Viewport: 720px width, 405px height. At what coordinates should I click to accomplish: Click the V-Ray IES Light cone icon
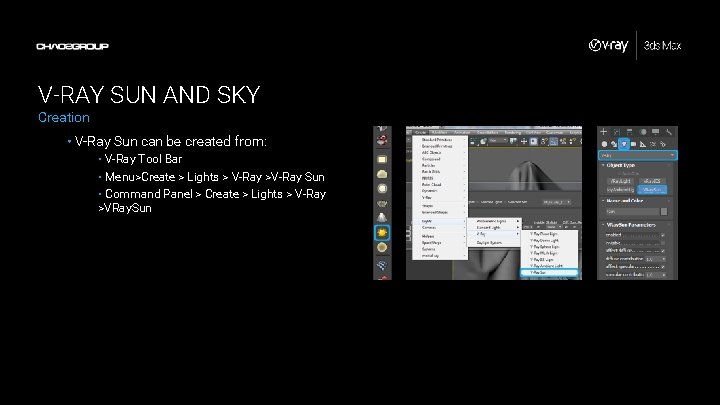click(382, 217)
